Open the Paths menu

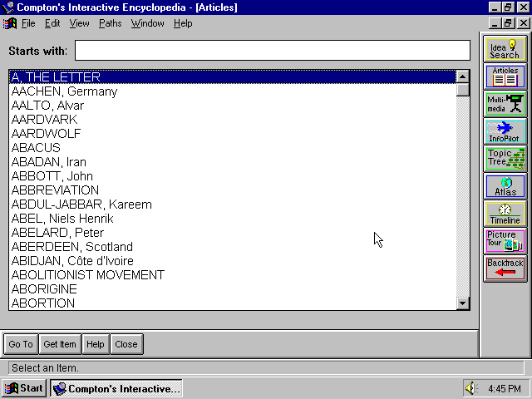(111, 23)
